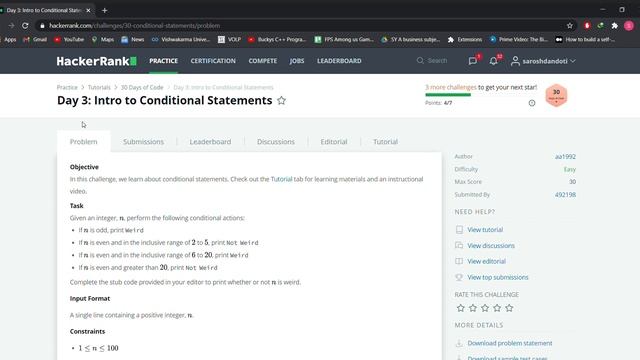
Task: Open the YouTube bookmark
Action: (69, 40)
